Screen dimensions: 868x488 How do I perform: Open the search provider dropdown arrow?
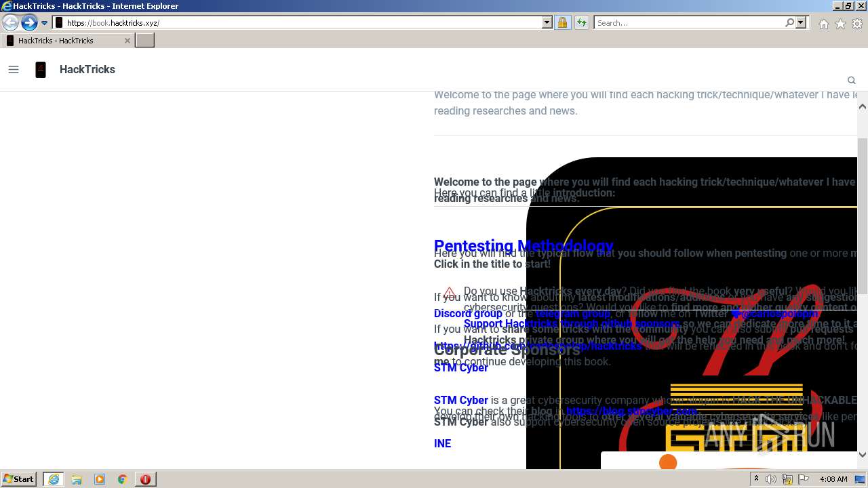[801, 22]
